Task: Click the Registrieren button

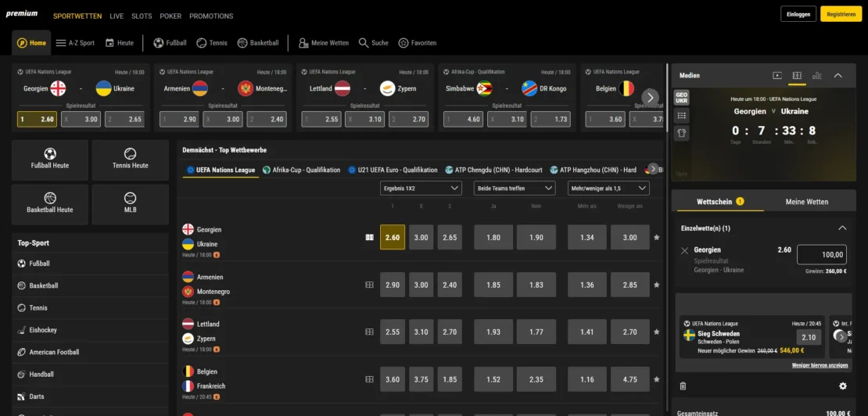Action: (x=841, y=14)
